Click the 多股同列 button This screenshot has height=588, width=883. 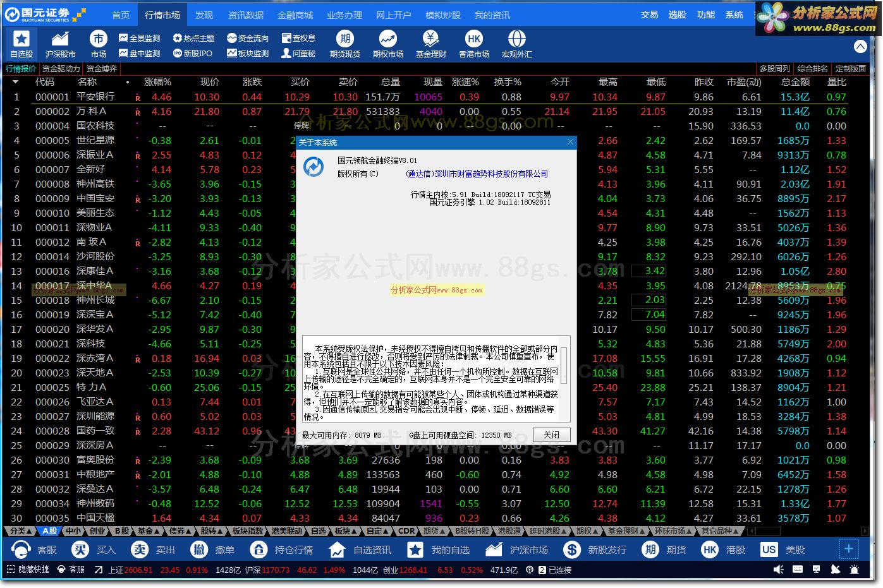[x=774, y=68]
